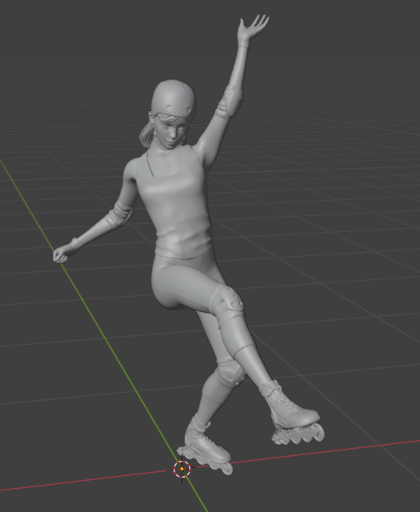Click the ankle cuff of extended skate

tap(270, 390)
